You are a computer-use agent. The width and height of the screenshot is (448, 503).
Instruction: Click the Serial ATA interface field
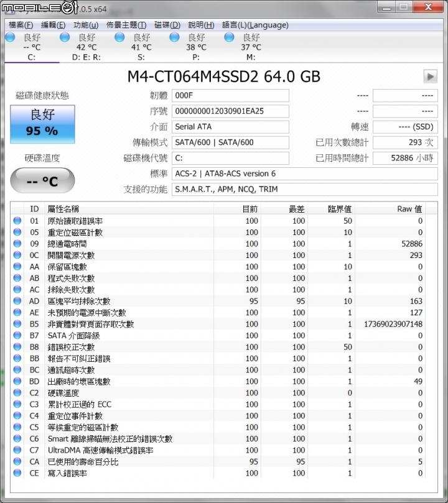click(x=230, y=127)
